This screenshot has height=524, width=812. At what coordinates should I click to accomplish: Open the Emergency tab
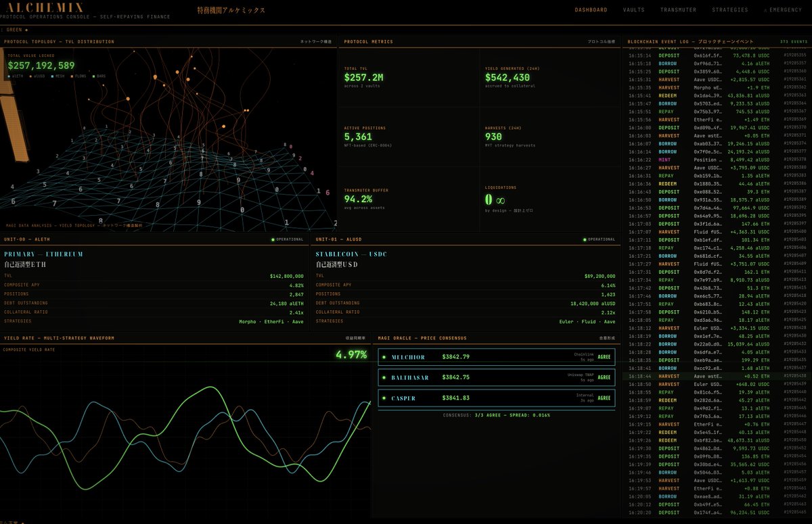(x=783, y=10)
